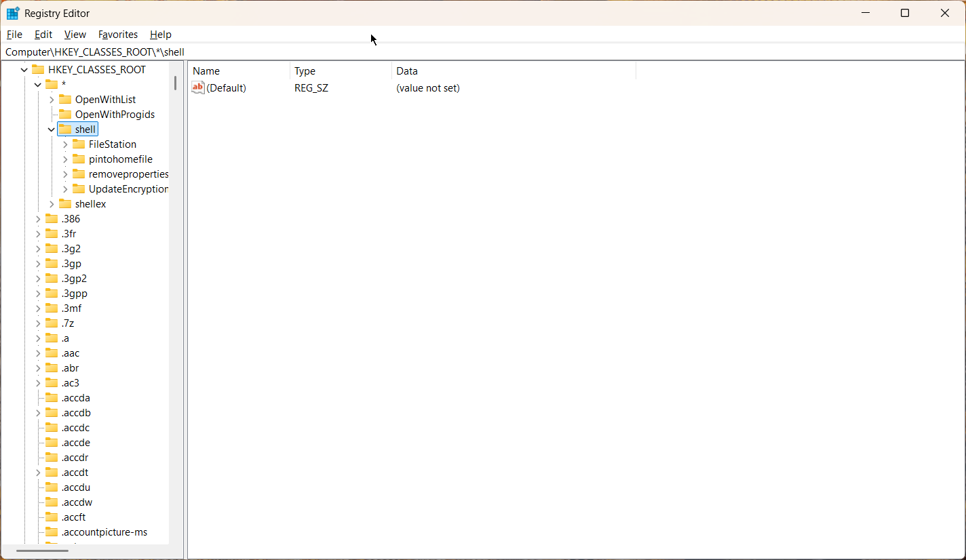Viewport: 966px width, 560px height.
Task: Expand the FileStation key
Action: (65, 144)
